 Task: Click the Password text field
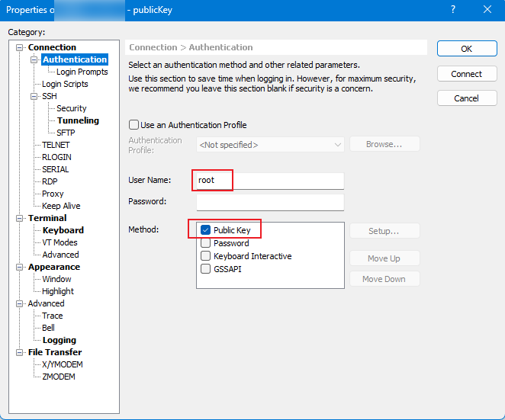(x=270, y=202)
